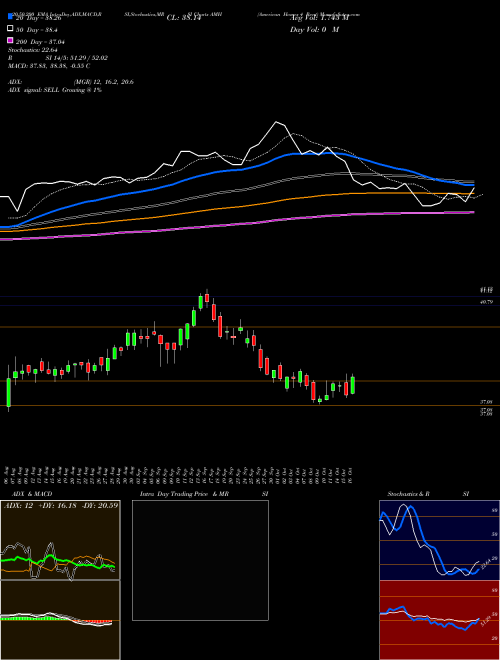Click the 'Stochastics & R' panel heading
500x660 pixels.
[408, 494]
